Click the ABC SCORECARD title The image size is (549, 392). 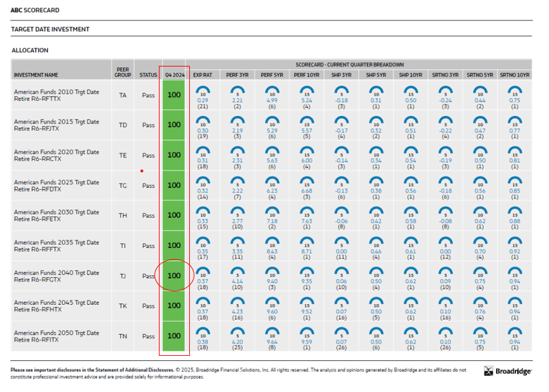(35, 10)
